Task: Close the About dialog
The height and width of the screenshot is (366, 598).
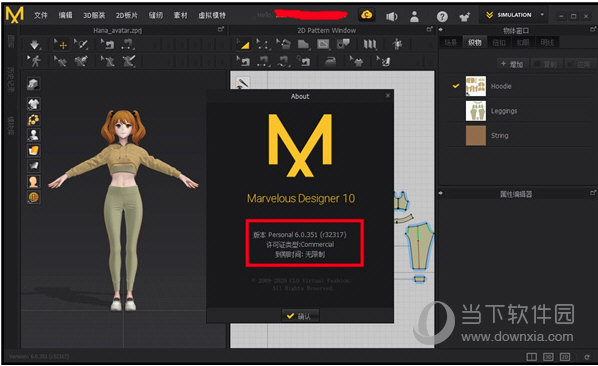Action: (x=388, y=95)
